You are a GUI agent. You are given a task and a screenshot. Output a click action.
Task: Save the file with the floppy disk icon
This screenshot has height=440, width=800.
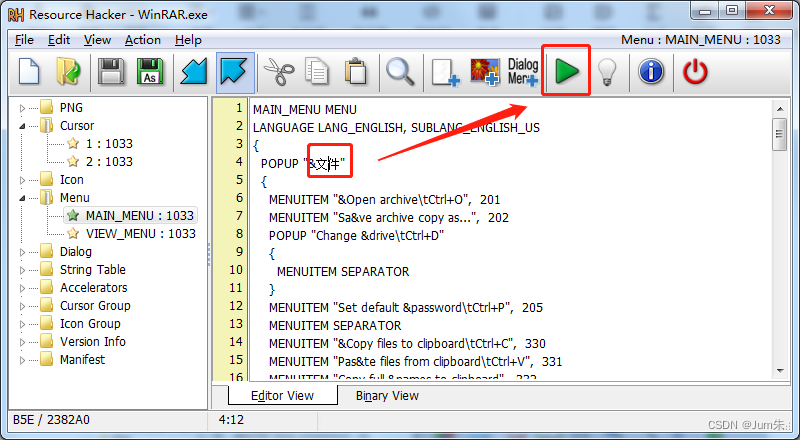click(x=111, y=71)
